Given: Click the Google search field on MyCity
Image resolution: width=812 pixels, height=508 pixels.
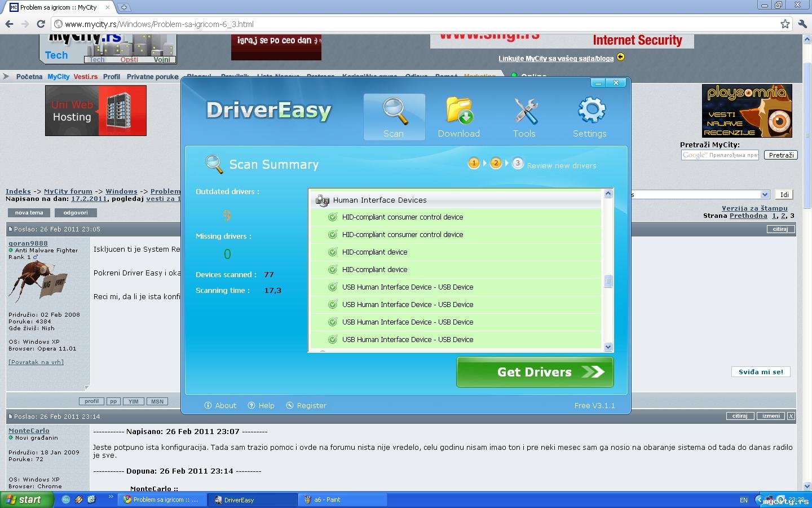Looking at the screenshot, I should pyautogui.click(x=720, y=155).
